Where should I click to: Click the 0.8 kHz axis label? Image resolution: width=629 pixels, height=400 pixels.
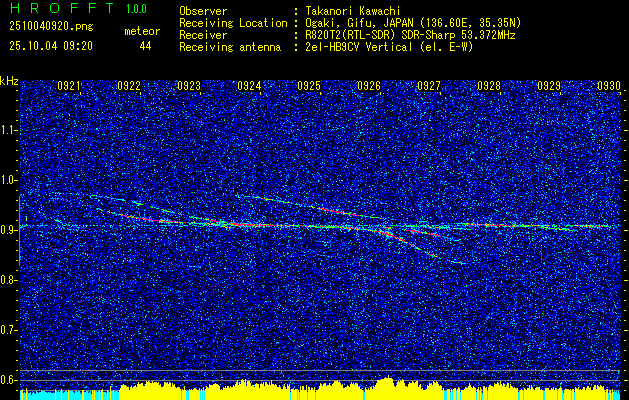point(9,280)
